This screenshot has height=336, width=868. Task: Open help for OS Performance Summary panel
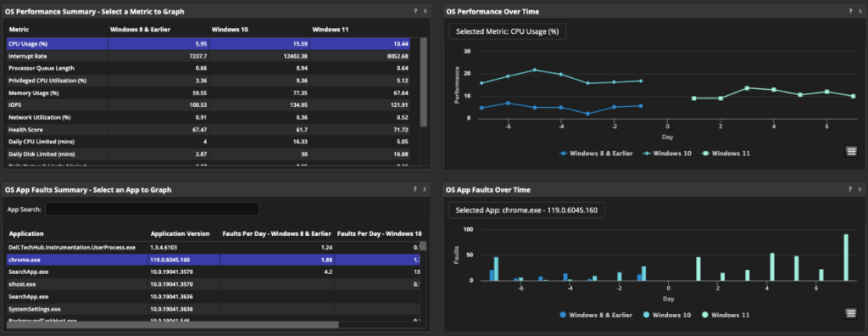tap(415, 11)
